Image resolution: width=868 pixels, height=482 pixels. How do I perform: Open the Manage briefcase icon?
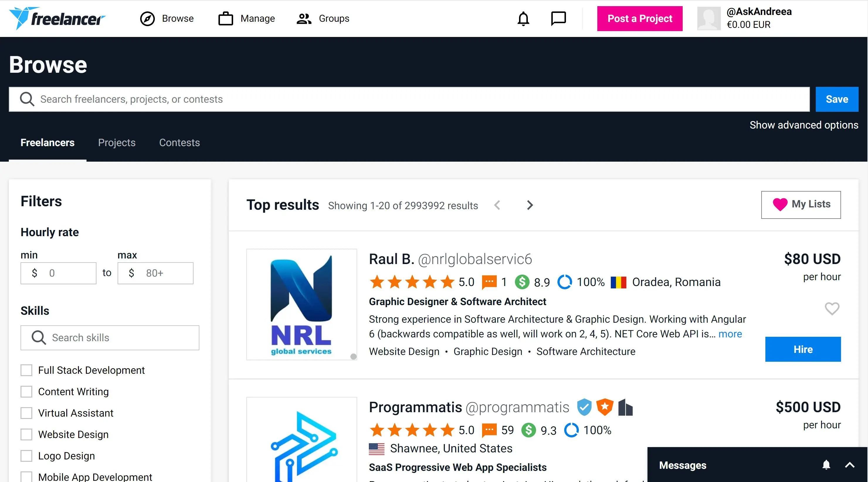(226, 18)
